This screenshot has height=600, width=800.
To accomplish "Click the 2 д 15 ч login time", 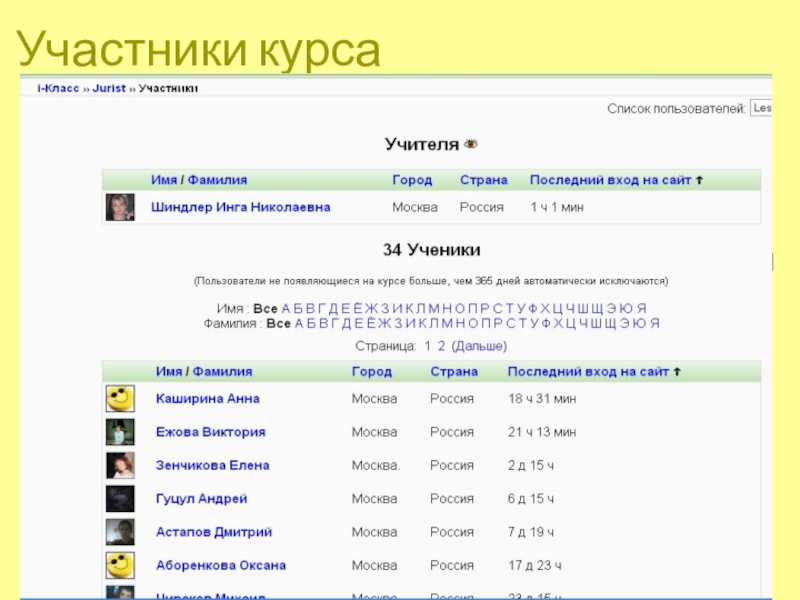I will (x=531, y=465).
